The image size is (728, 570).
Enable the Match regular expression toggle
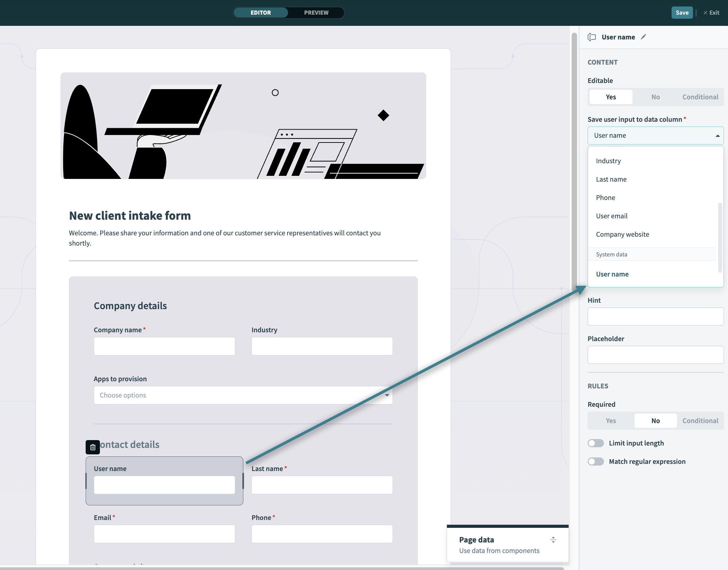point(596,461)
